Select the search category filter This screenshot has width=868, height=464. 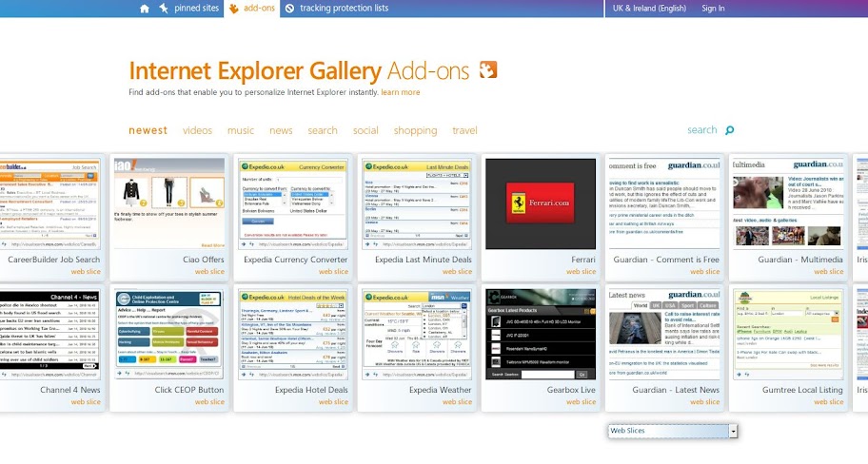[323, 130]
